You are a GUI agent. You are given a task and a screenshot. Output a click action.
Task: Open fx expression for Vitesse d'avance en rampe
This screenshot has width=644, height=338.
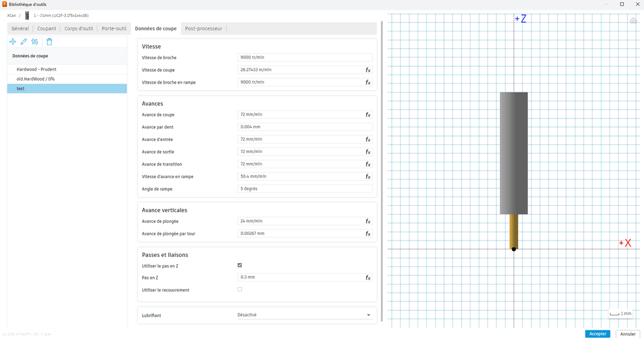tap(368, 176)
